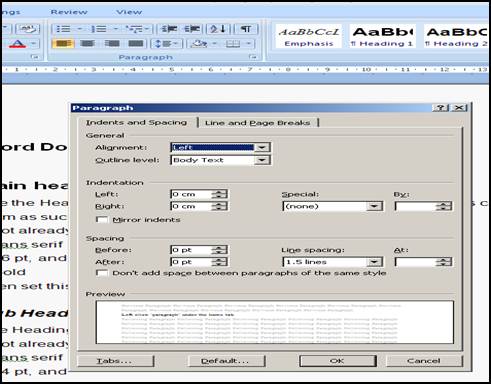Click the Tabs... button
491x384 pixels.
point(116,361)
